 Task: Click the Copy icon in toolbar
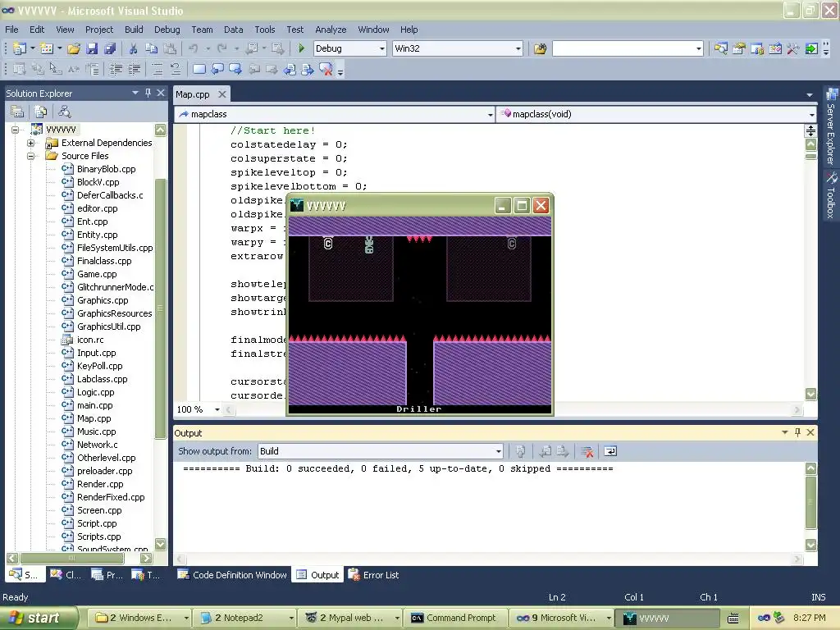pos(152,48)
